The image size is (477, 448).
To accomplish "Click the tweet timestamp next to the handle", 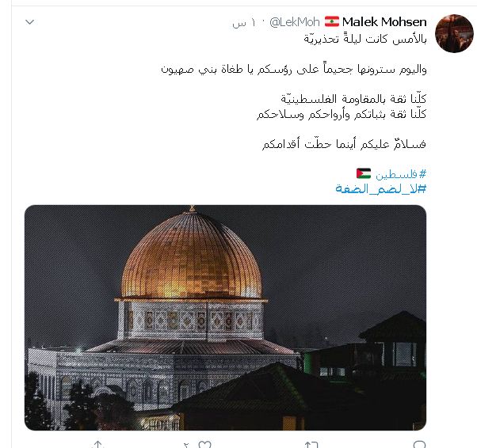I will [244, 23].
